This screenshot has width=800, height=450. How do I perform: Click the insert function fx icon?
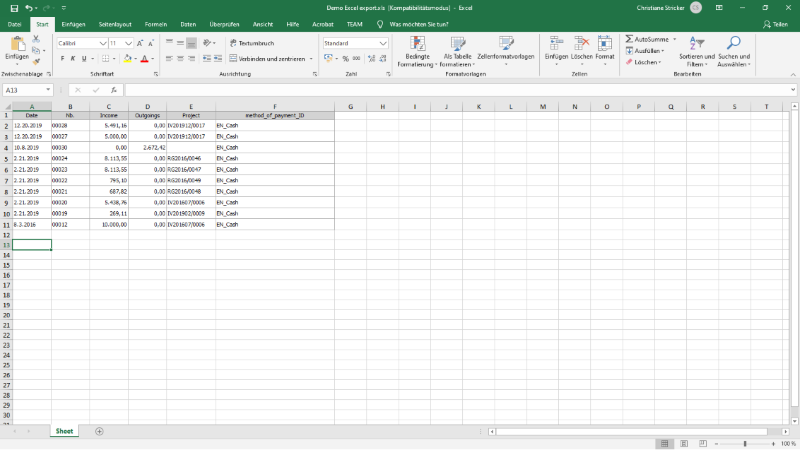pos(114,90)
